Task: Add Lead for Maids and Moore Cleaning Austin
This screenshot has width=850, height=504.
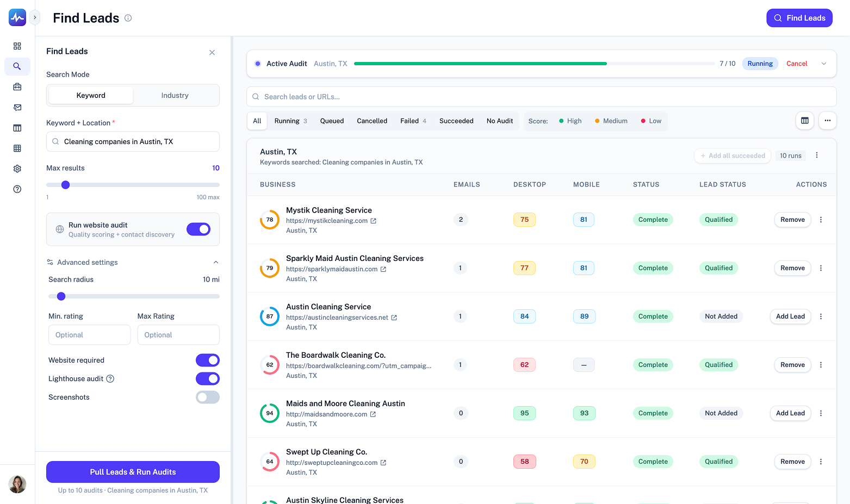Action: [790, 413]
